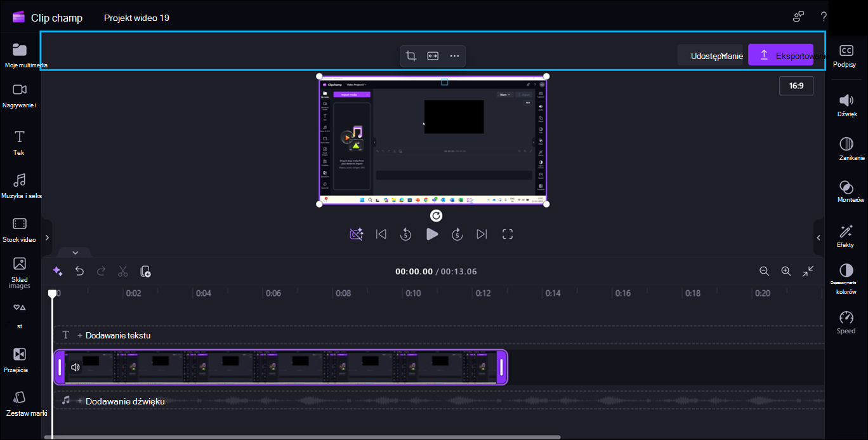This screenshot has width=868, height=440.
Task: Open the Przejścia transitions icon
Action: click(x=20, y=354)
